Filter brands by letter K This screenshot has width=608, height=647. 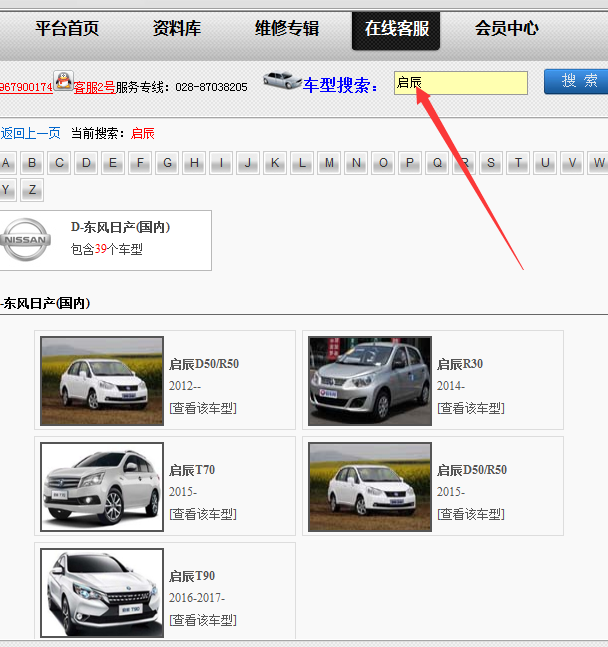(275, 163)
